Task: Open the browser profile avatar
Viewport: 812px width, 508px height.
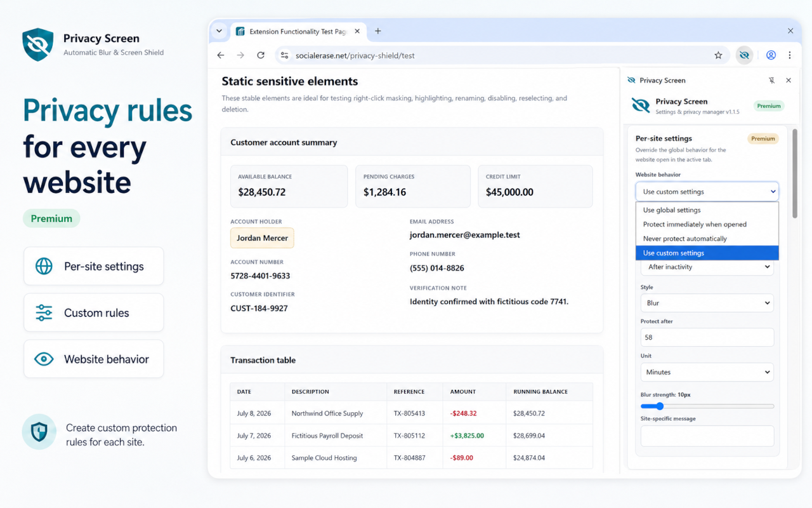Action: click(x=771, y=55)
